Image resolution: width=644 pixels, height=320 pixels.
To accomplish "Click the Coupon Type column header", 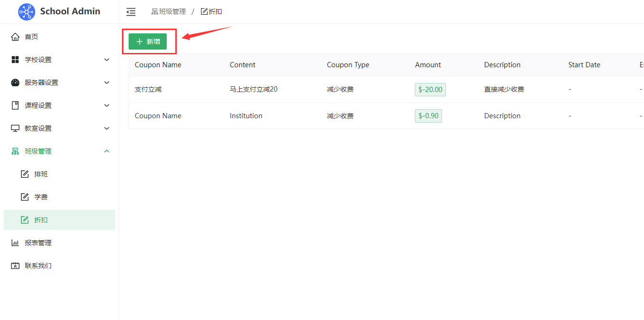I will click(348, 65).
